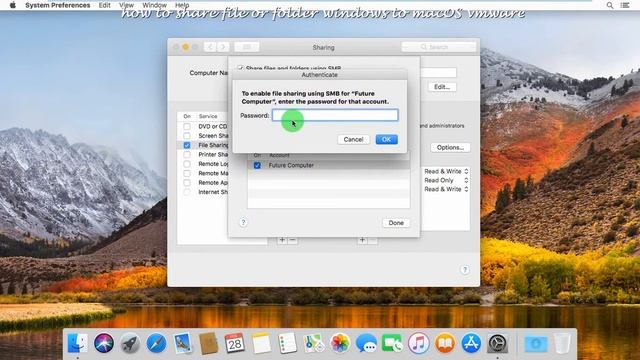
Task: Open View menu
Action: click(127, 5)
